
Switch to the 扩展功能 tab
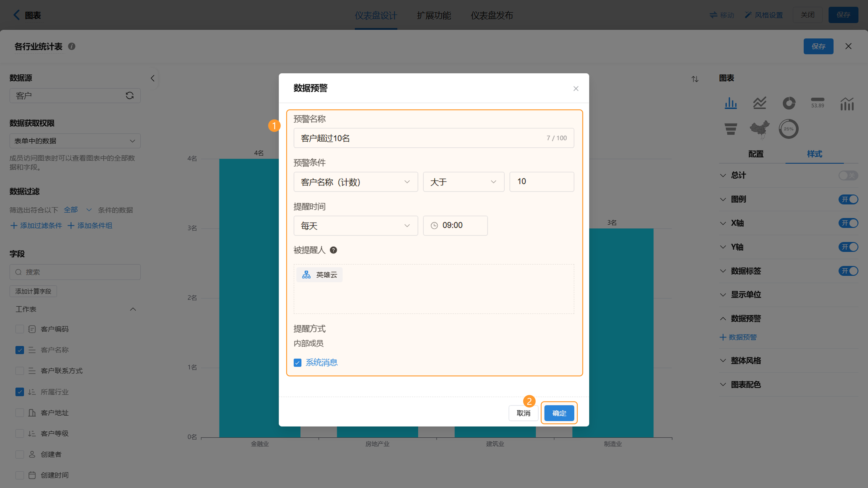click(x=434, y=15)
